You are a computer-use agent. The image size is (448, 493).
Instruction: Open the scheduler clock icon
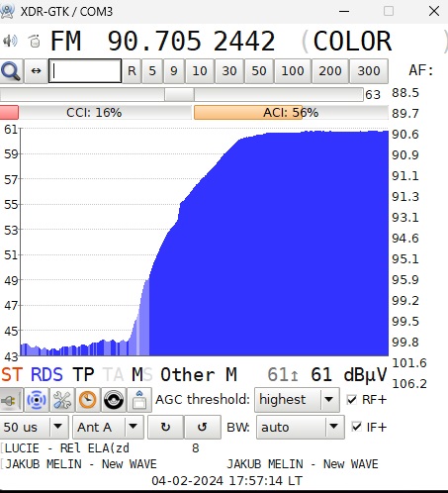click(87, 400)
